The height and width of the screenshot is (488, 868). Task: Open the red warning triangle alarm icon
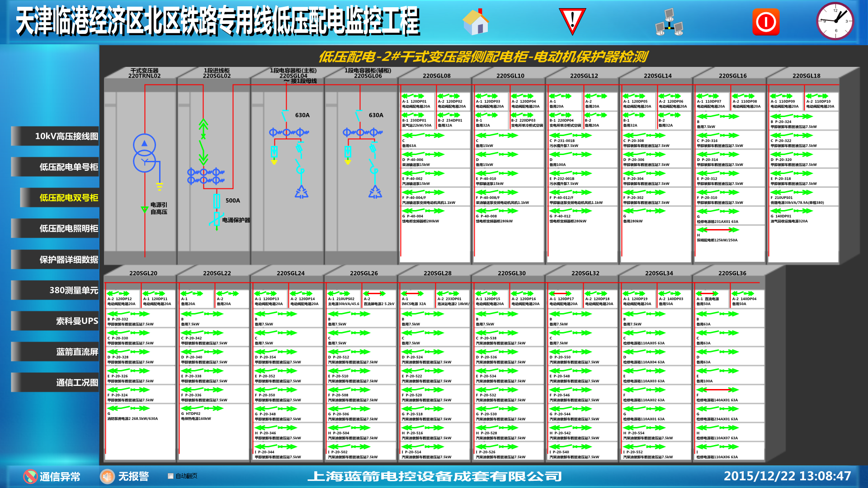pyautogui.click(x=572, y=21)
